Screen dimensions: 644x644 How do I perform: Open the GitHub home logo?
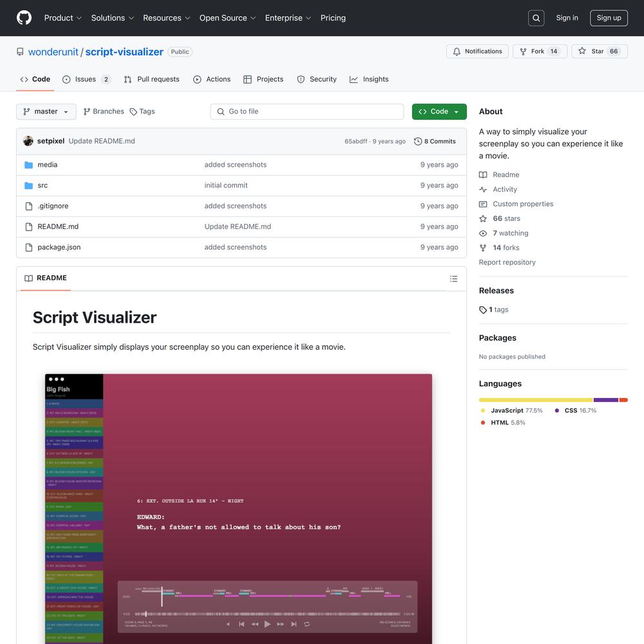click(x=24, y=18)
